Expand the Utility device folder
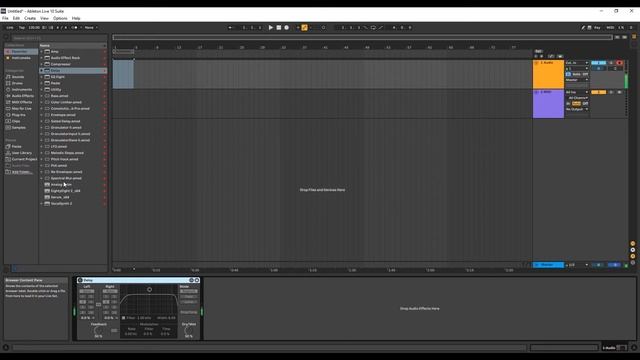 point(42,89)
